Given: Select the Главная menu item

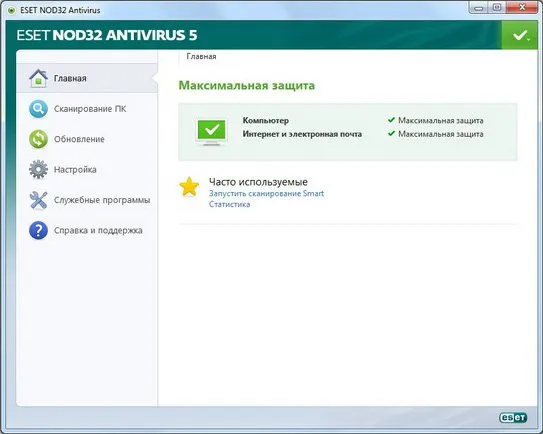Looking at the screenshot, I should [x=87, y=78].
